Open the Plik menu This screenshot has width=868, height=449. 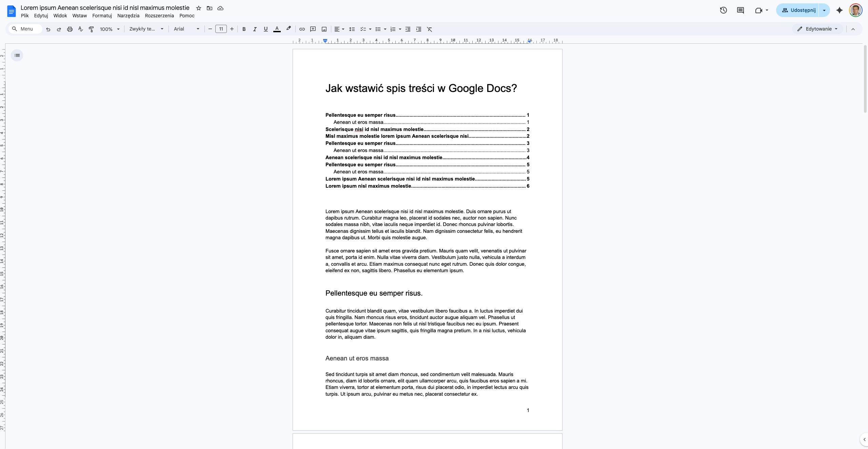coord(25,16)
